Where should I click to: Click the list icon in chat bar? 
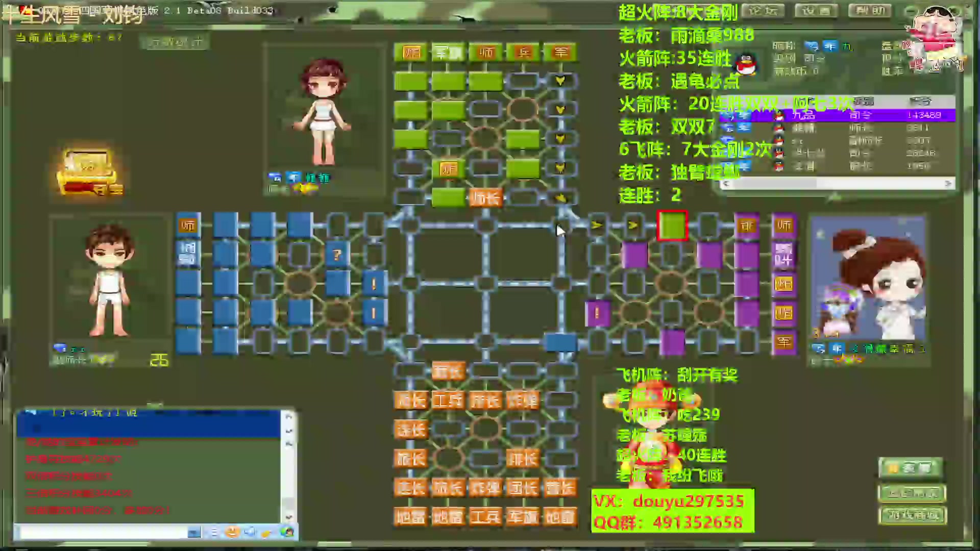214,532
